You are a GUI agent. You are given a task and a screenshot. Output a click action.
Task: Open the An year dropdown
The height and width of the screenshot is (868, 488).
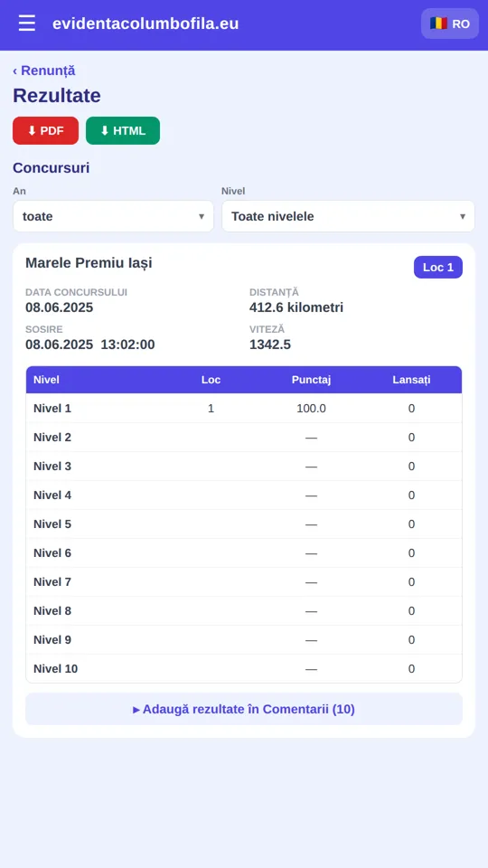coord(114,216)
